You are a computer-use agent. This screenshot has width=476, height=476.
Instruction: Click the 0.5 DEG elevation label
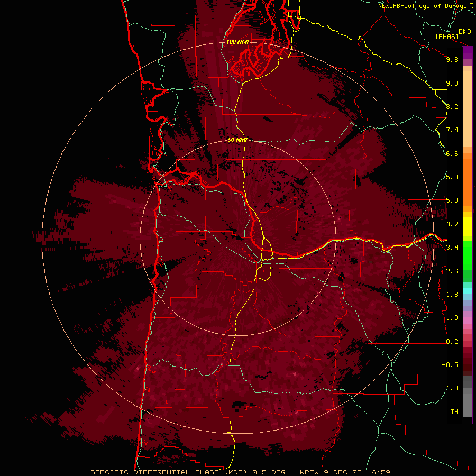tap(269, 472)
